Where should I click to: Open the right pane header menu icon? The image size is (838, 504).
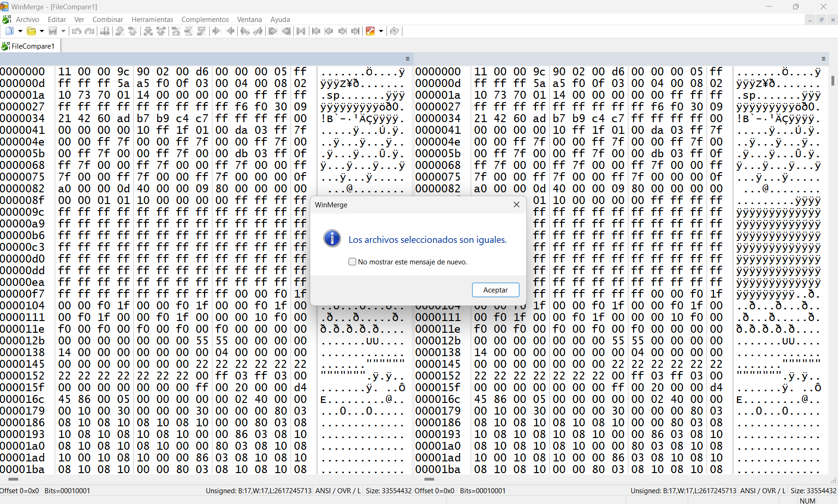coord(823,59)
